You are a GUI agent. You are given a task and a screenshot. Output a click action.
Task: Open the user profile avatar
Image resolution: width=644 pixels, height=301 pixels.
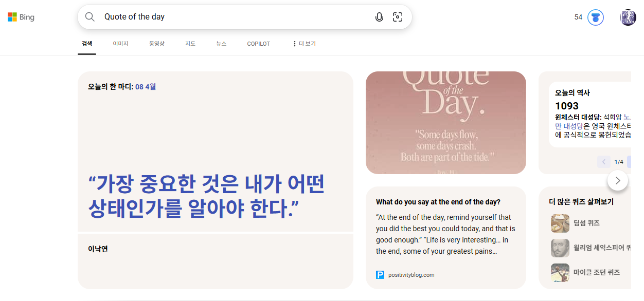click(x=628, y=17)
